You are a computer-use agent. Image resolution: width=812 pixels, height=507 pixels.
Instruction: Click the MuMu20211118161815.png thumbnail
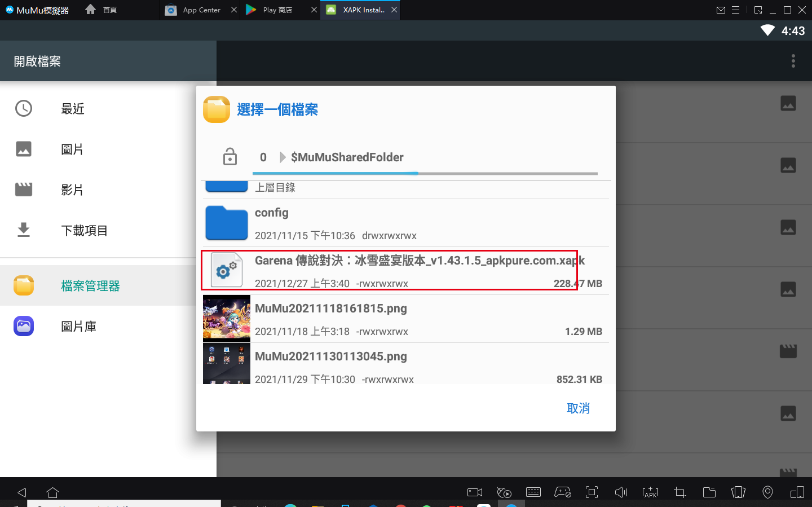point(227,319)
